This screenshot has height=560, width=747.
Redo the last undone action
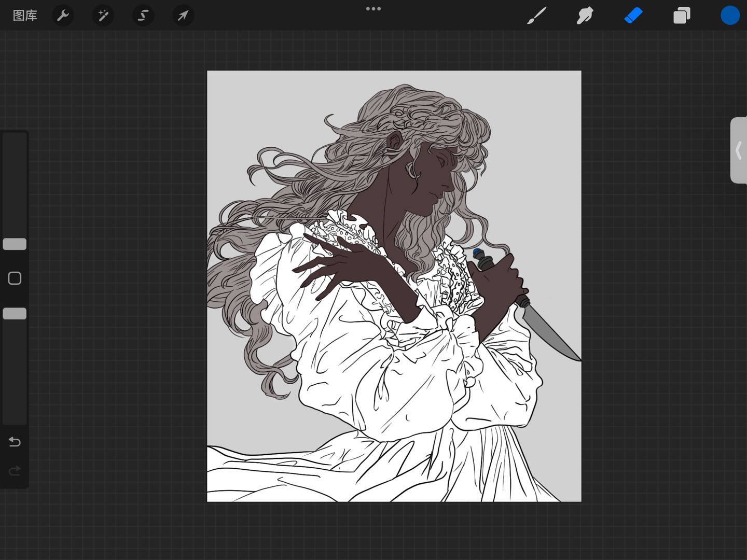click(x=15, y=471)
